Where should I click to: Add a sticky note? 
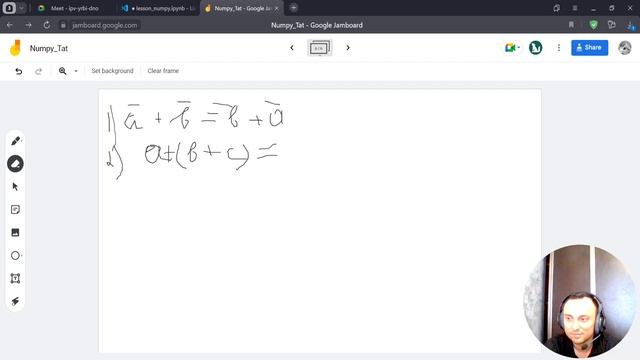click(16, 209)
